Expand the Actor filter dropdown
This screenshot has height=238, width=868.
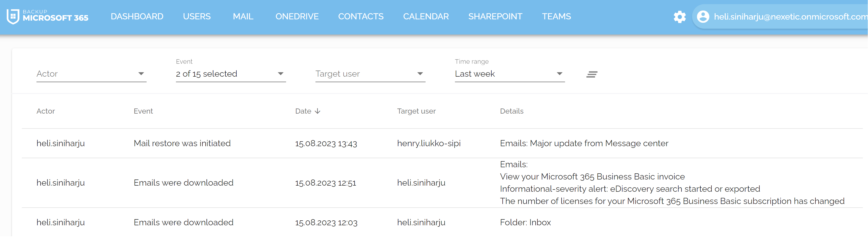pos(91,74)
